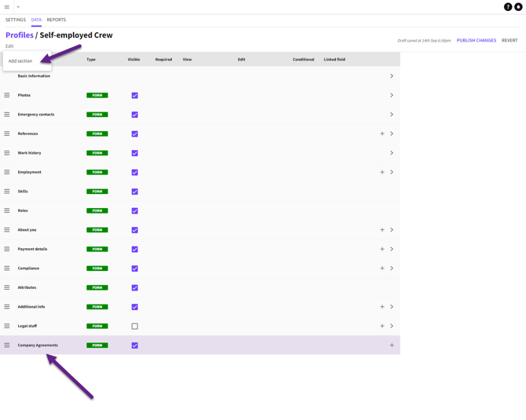Expand the References section chevron
Viewport: 526px width, 420px height.
[392, 133]
